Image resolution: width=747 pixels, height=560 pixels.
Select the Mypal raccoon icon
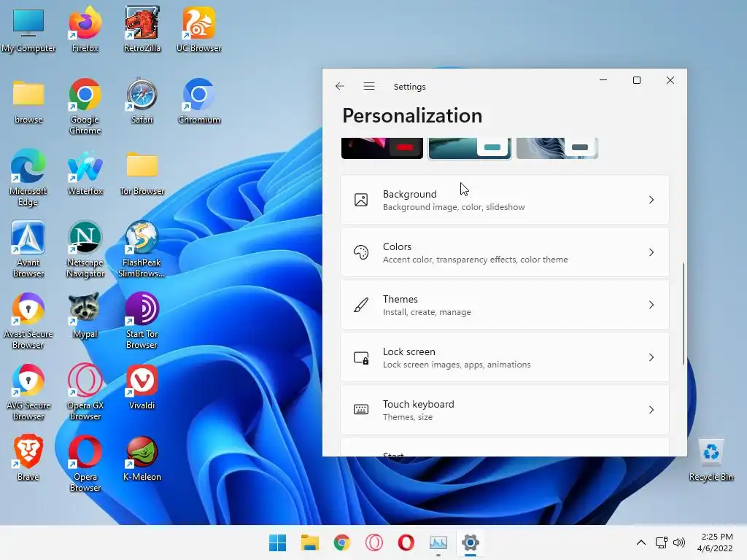click(x=85, y=316)
